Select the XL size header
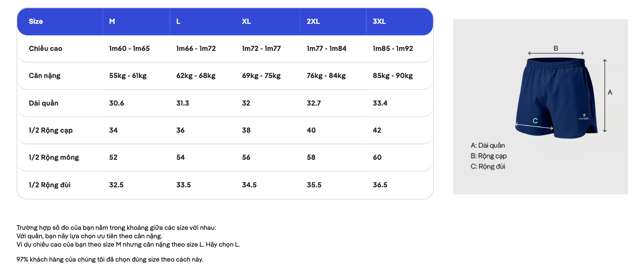This screenshot has width=644, height=270. [x=246, y=21]
